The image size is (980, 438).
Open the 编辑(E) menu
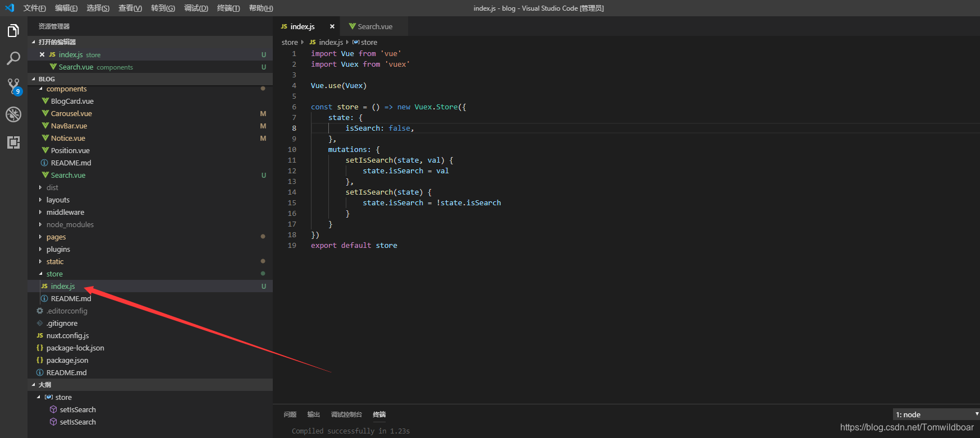[x=66, y=8]
